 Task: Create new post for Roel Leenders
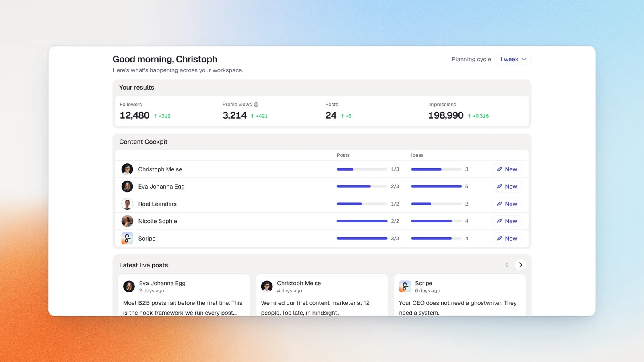(x=507, y=204)
